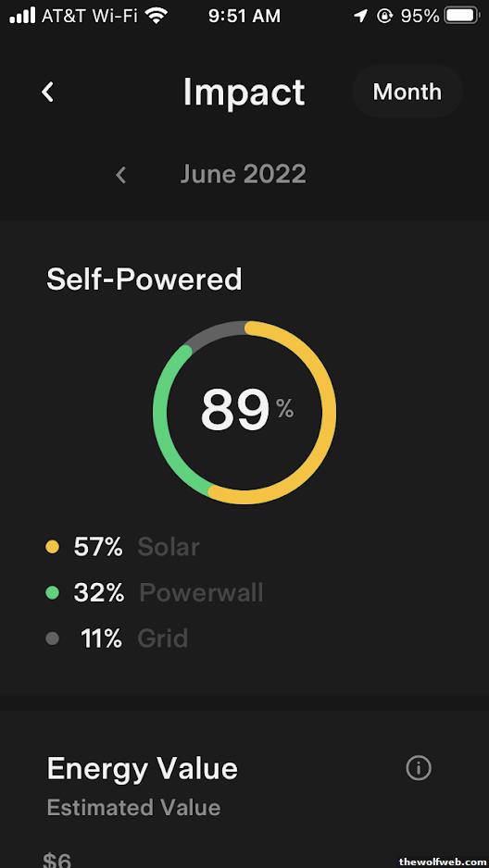
Task: Tap the back arrow beside Impact
Action: [47, 92]
